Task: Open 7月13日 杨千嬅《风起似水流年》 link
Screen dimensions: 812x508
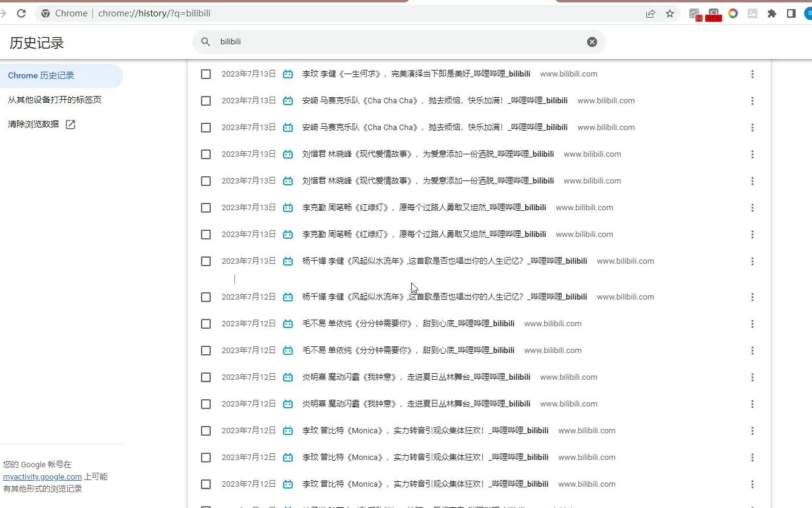Action: tap(445, 261)
